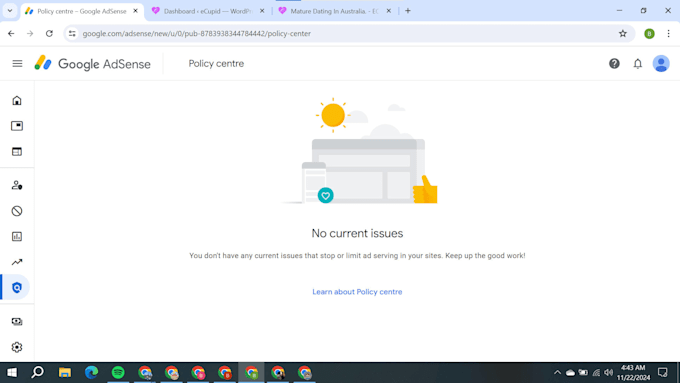680x383 pixels.
Task: Open the Sites sidebar icon
Action: (x=17, y=151)
